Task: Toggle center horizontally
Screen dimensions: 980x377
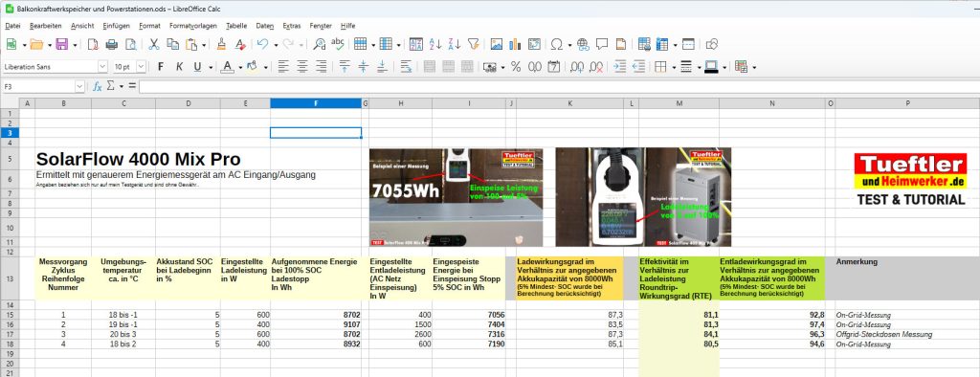Action: point(301,67)
